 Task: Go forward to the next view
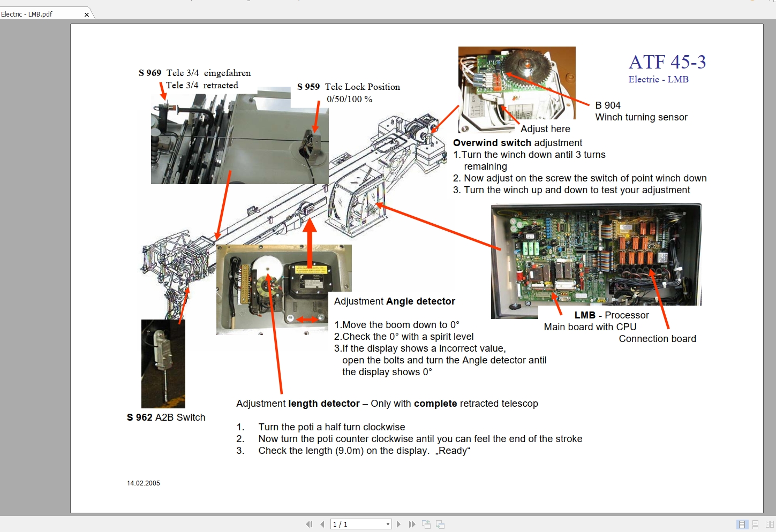click(440, 524)
